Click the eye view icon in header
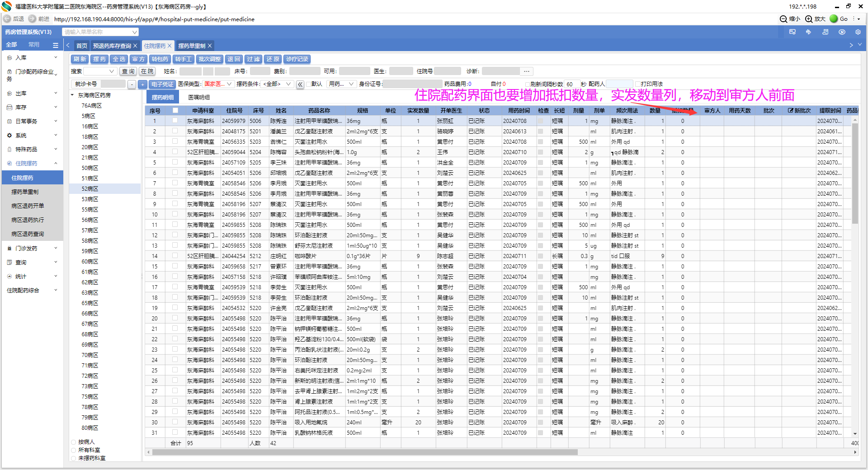 click(842, 32)
